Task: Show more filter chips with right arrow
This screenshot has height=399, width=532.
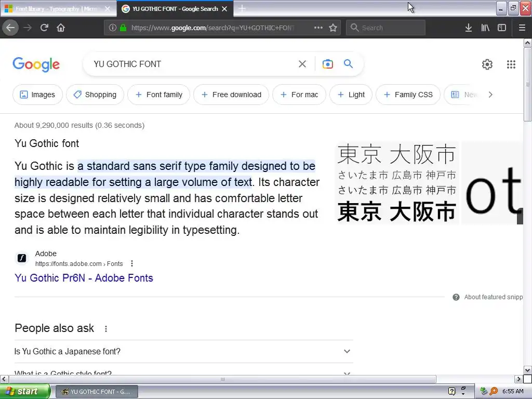Action: pyautogui.click(x=490, y=95)
